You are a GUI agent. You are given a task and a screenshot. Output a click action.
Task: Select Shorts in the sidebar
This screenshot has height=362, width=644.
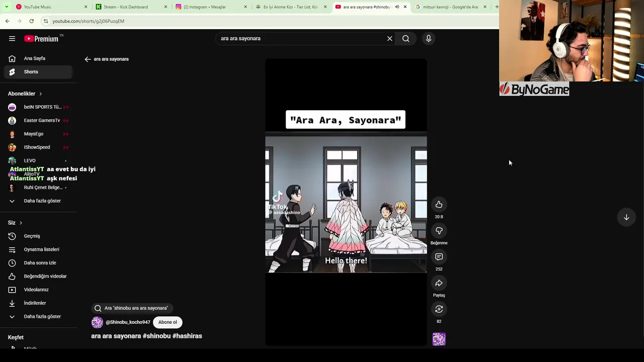pyautogui.click(x=39, y=72)
